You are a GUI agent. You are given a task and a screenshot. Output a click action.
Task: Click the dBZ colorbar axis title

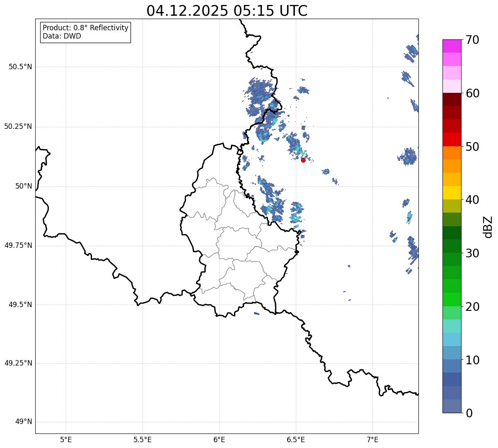[488, 227]
